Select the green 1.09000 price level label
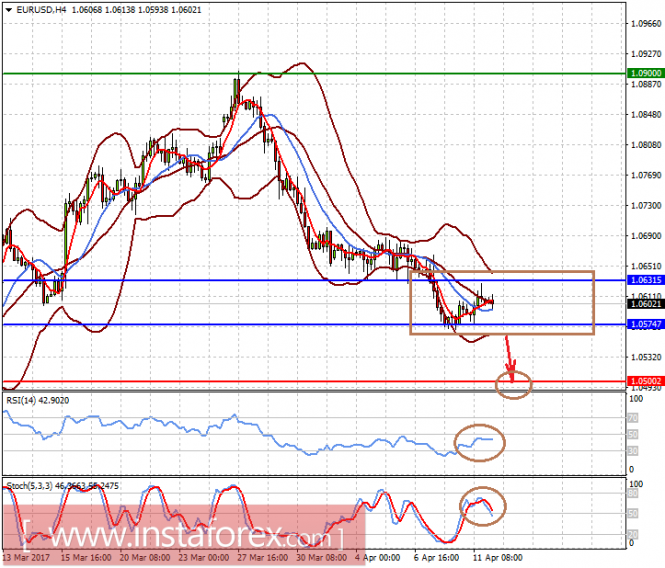Viewport: 665px width, 568px height. click(x=645, y=73)
